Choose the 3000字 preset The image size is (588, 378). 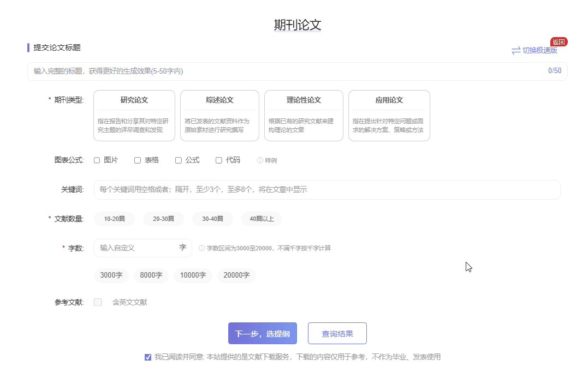[x=111, y=275]
